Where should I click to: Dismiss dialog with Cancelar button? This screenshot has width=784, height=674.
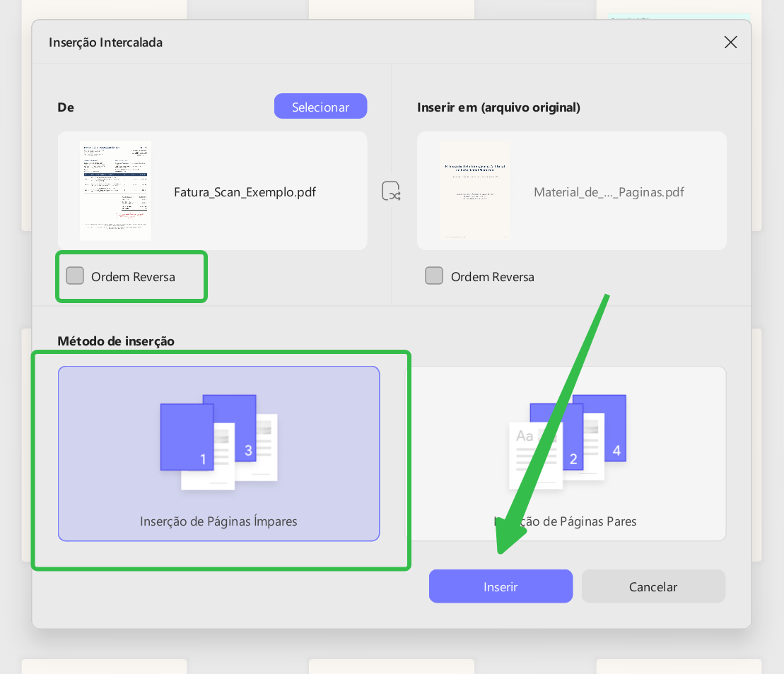click(653, 586)
